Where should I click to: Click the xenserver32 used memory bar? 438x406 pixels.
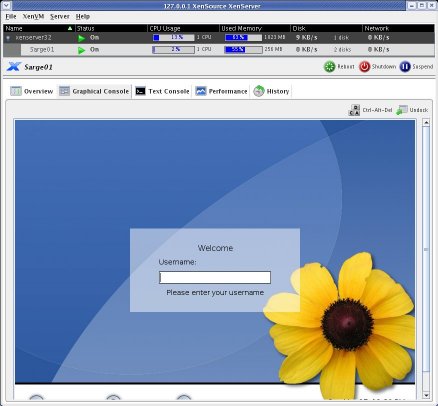243,37
